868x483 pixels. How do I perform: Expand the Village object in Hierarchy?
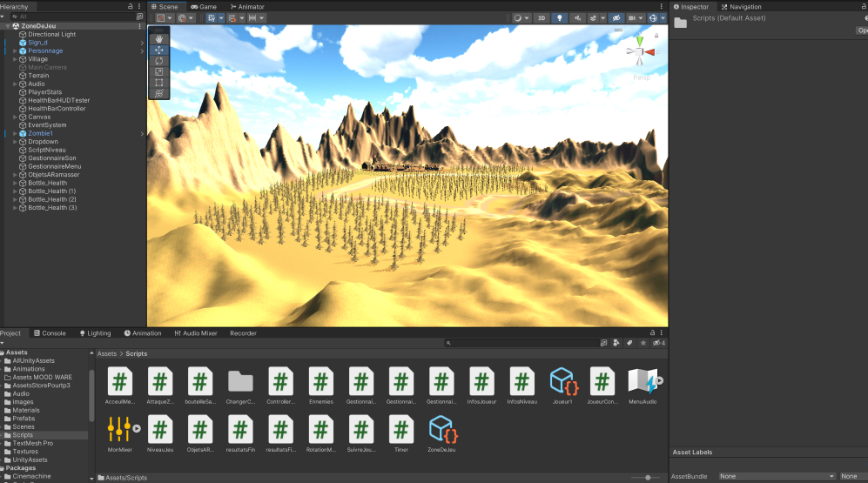15,59
